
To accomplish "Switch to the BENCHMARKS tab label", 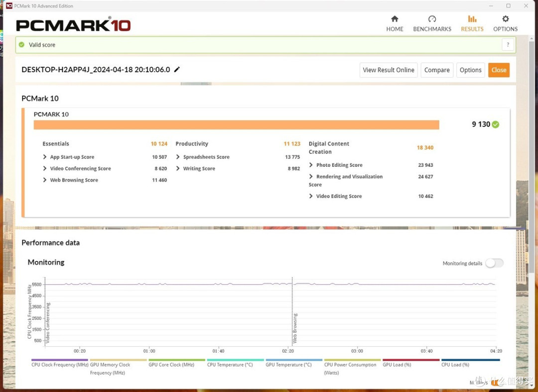I will pos(432,29).
